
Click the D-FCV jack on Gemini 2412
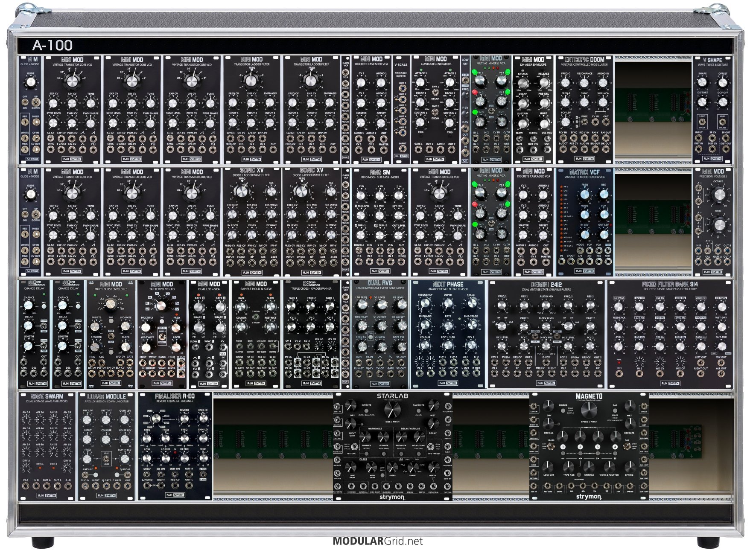546,363
